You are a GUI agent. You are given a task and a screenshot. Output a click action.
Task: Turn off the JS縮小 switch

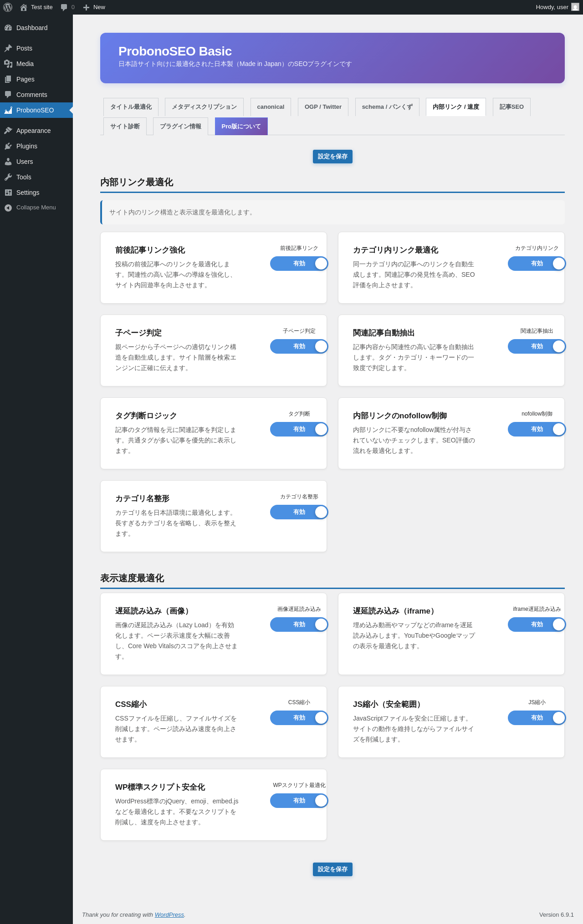coord(537,718)
